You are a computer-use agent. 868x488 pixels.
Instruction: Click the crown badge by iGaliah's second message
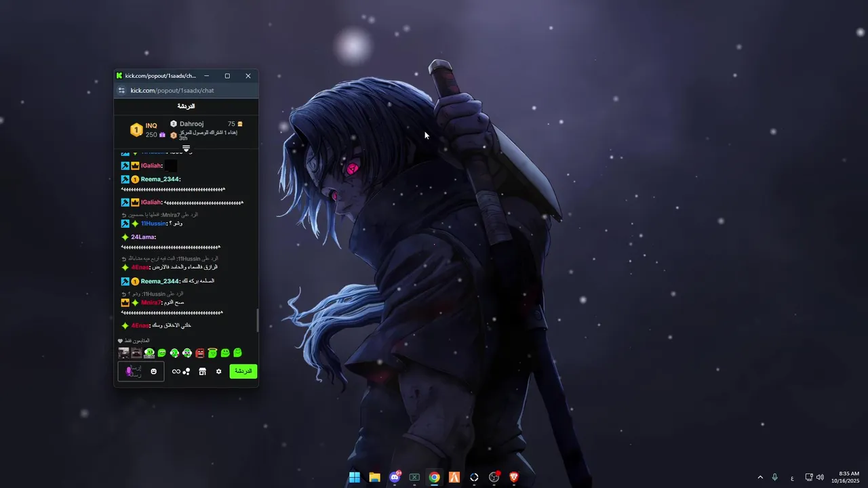click(135, 203)
